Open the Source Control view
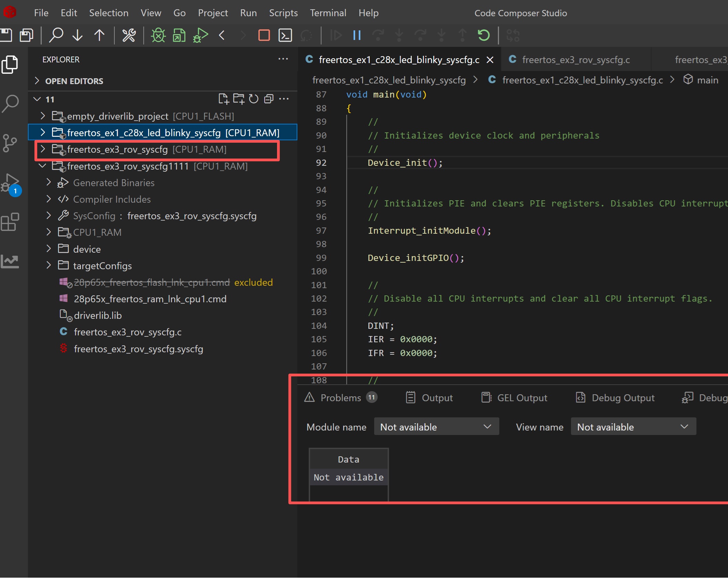Image resolution: width=728 pixels, height=588 pixels. 10,143
